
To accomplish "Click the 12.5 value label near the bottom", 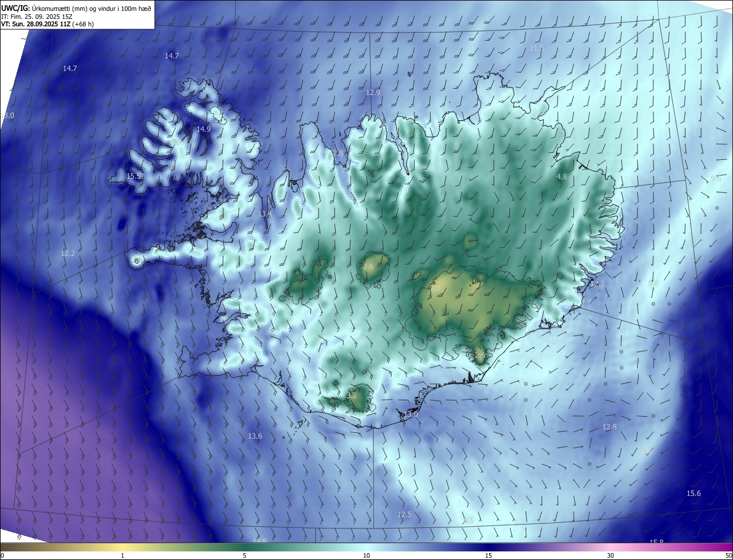I will pos(404,515).
